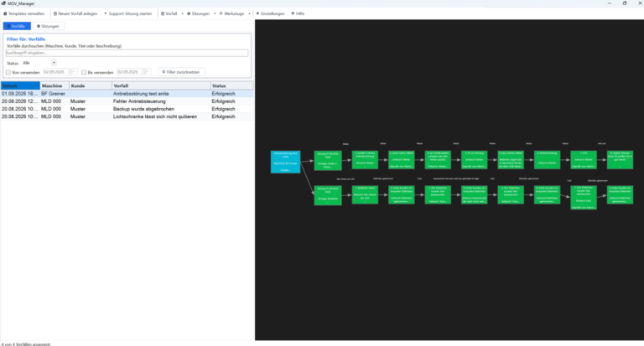Image resolution: width=644 pixels, height=346 pixels.
Task: Select node 1. Budleiter in the diagram
Action: pos(365,194)
